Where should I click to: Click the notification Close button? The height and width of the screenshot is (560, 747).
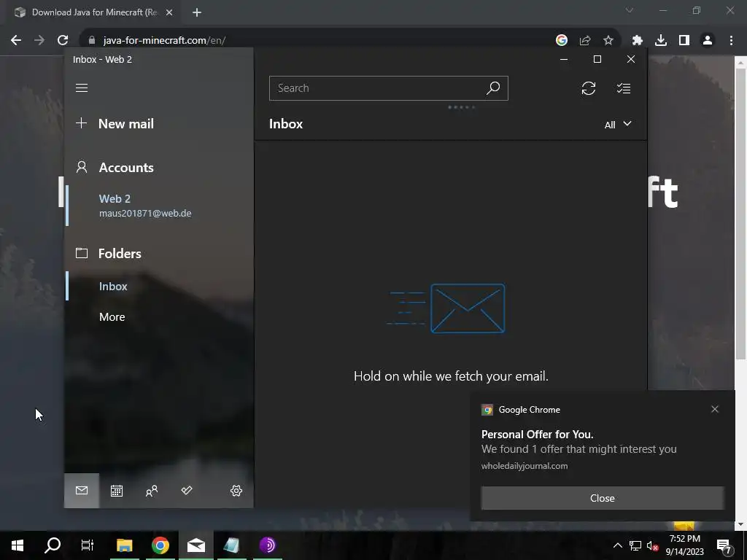click(602, 498)
